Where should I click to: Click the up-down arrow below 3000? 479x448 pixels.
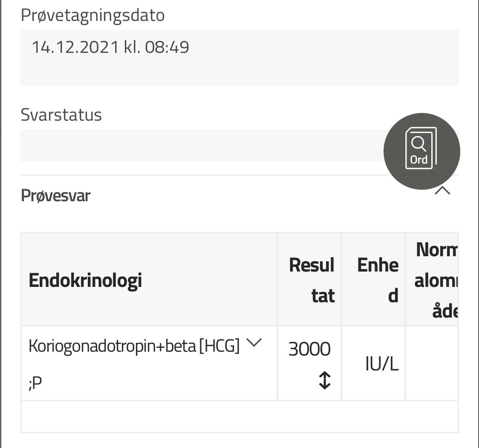click(324, 380)
